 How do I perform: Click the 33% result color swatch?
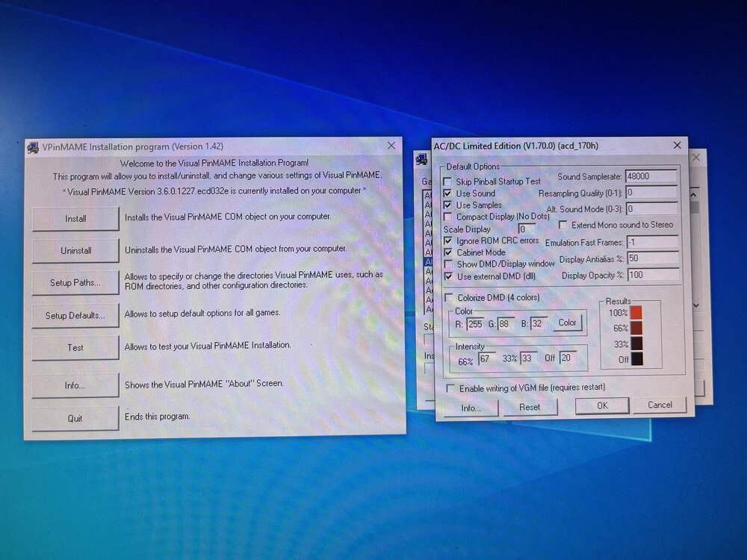[637, 343]
